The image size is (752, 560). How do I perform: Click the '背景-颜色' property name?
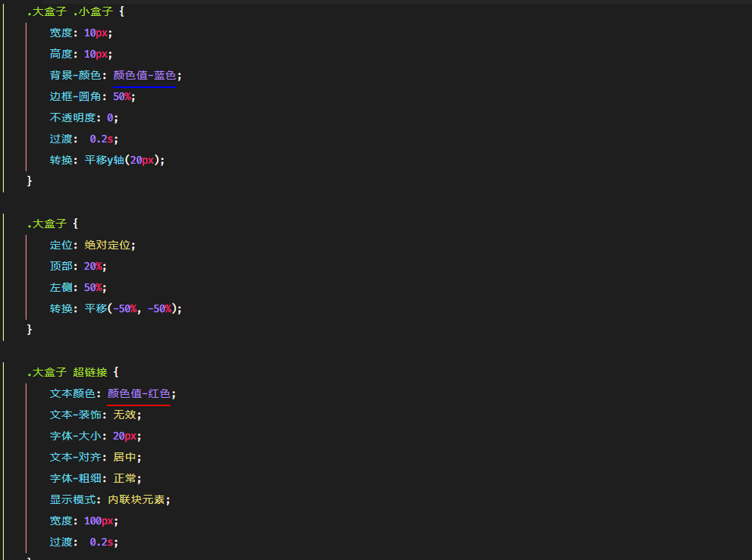tap(75, 75)
